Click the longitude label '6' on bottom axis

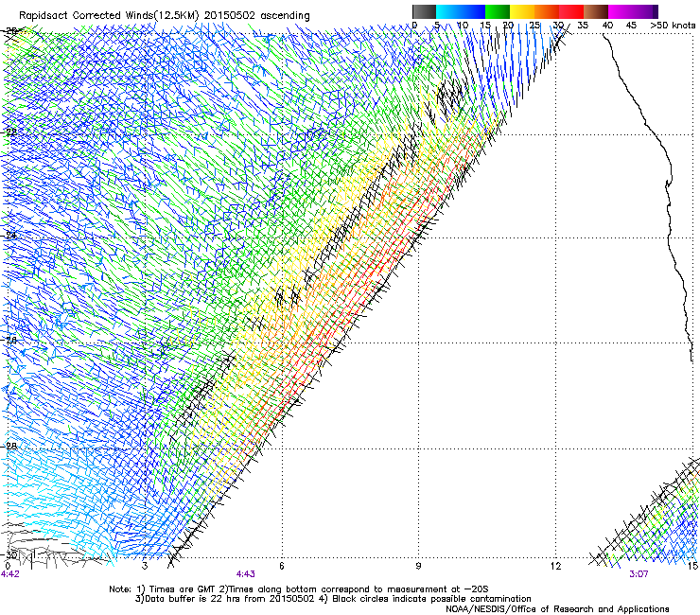(x=282, y=566)
